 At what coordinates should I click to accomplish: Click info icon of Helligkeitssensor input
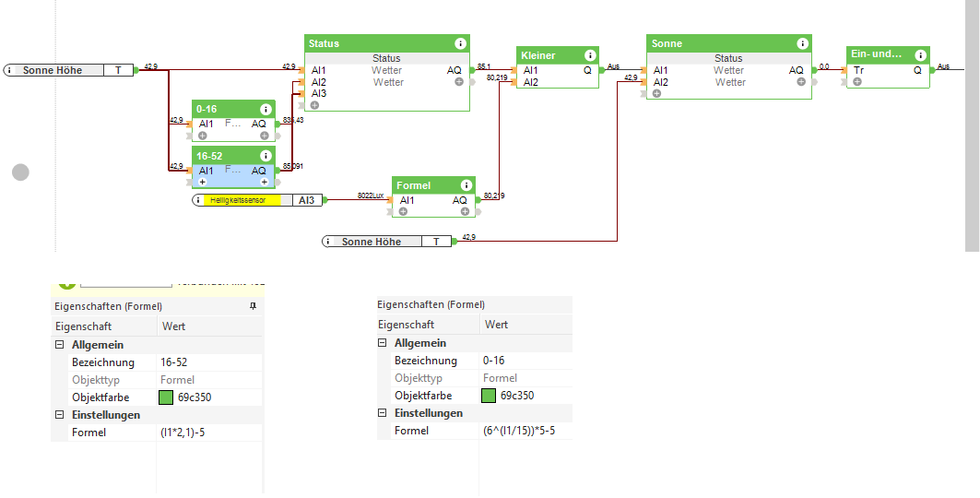[x=198, y=200]
